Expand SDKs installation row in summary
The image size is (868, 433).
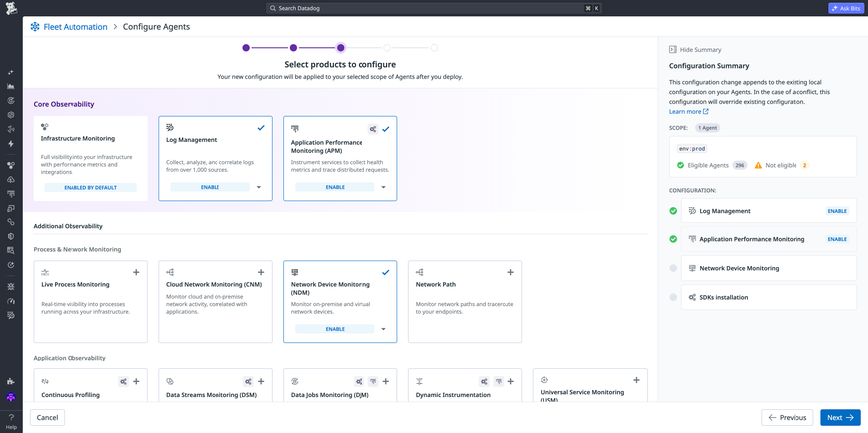(x=769, y=297)
